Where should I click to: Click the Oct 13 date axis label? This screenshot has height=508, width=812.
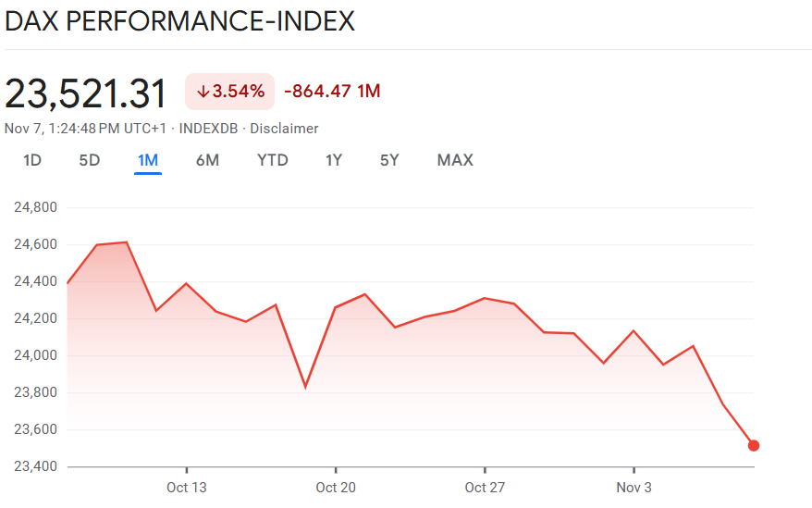pyautogui.click(x=187, y=488)
